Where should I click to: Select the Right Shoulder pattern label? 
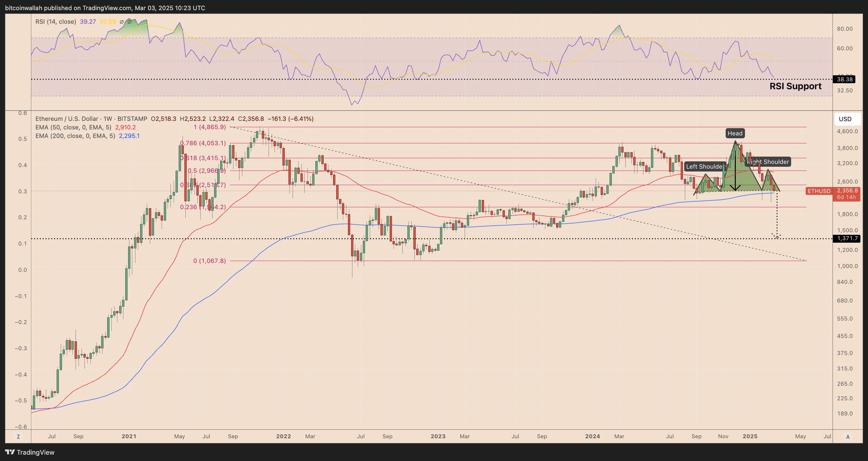tap(768, 162)
